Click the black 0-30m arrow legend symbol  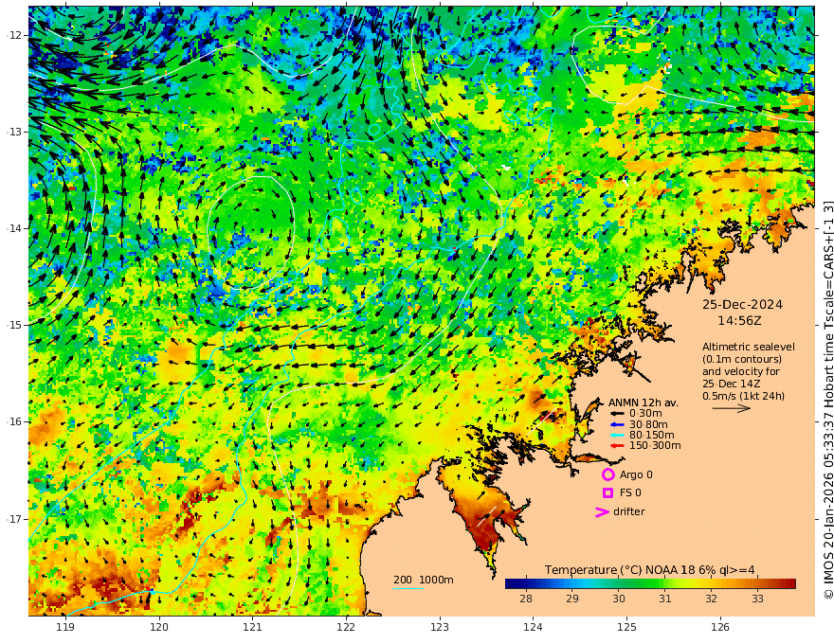point(616,414)
